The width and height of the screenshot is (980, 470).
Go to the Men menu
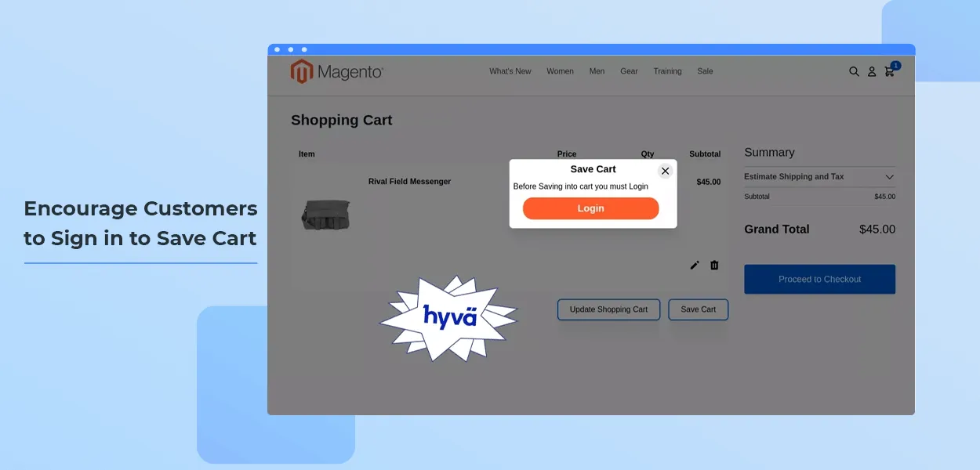(x=597, y=71)
